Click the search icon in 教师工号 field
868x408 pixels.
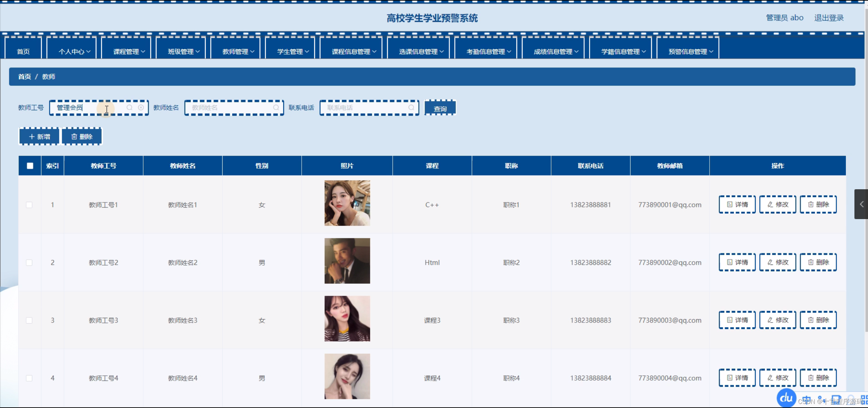pos(130,108)
